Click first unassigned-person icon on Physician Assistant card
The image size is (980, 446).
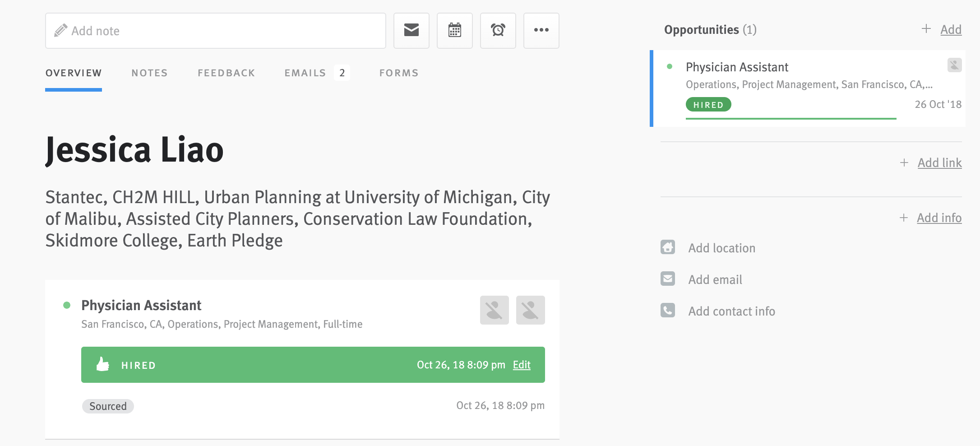coord(494,310)
